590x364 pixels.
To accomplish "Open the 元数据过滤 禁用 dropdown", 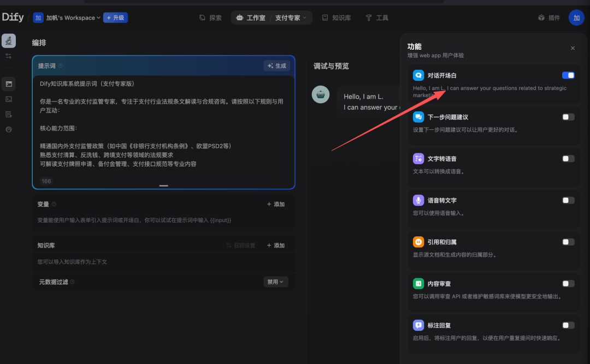I will tap(276, 282).
